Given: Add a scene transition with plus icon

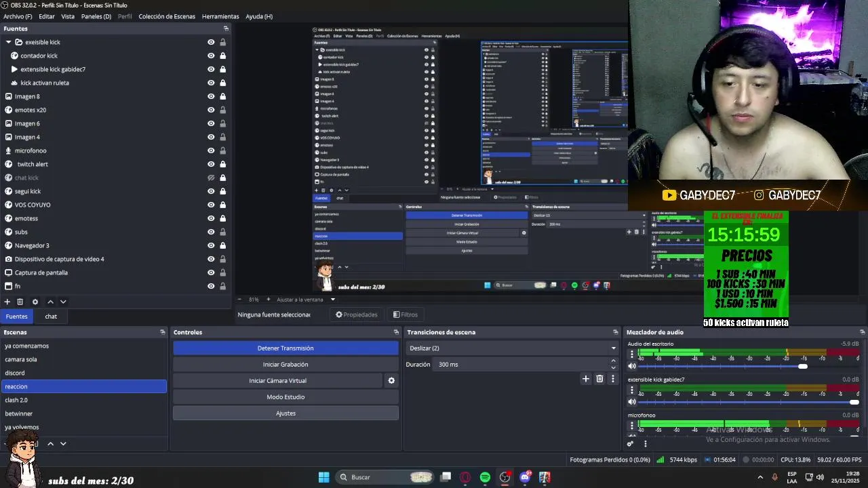Looking at the screenshot, I should tap(586, 379).
